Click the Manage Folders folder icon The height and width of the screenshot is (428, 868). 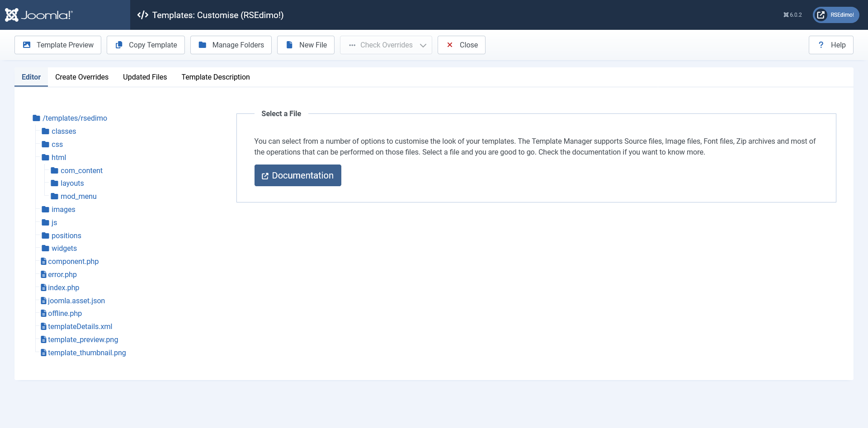point(203,45)
